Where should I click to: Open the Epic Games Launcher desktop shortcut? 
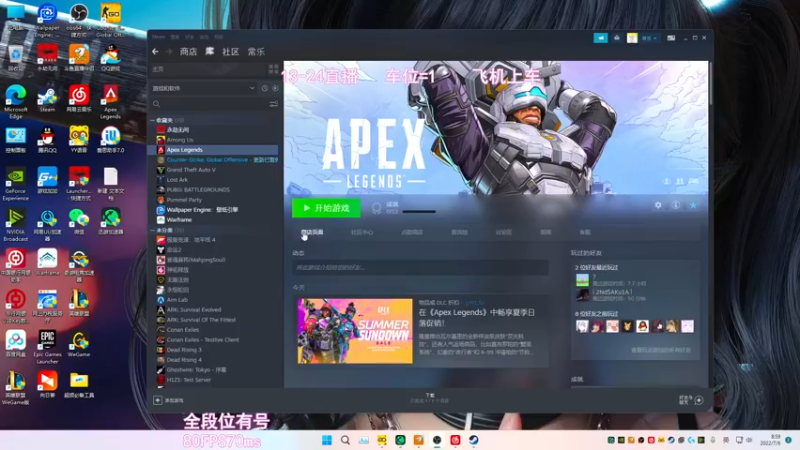pos(47,347)
